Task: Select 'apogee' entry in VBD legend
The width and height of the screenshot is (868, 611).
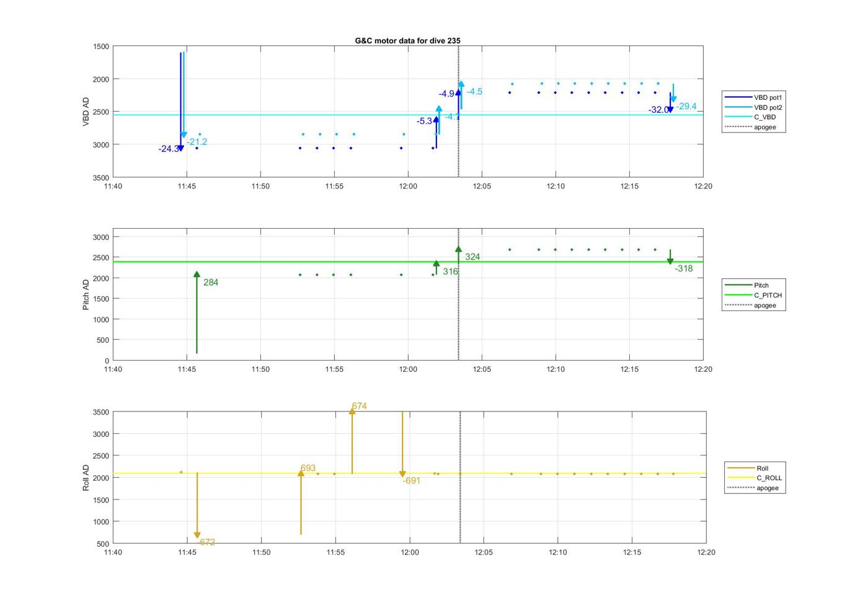Action: click(x=754, y=127)
